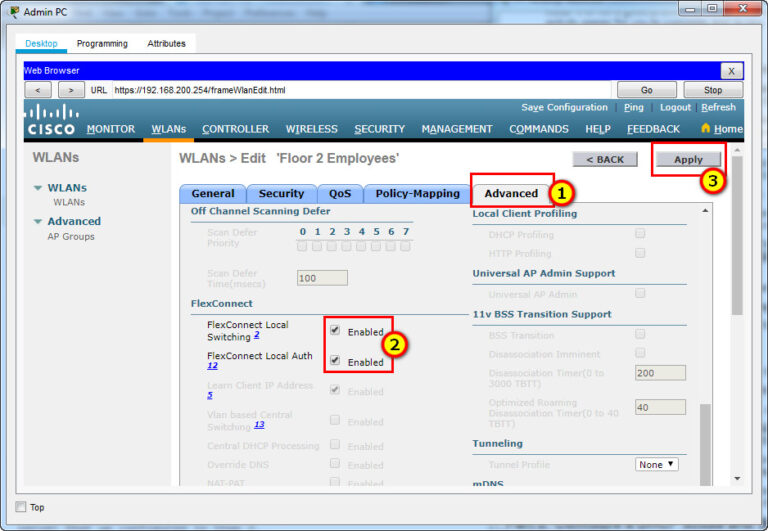Toggle Vlan based Central Switching checkbox
Image resolution: width=768 pixels, height=531 pixels.
[335, 420]
